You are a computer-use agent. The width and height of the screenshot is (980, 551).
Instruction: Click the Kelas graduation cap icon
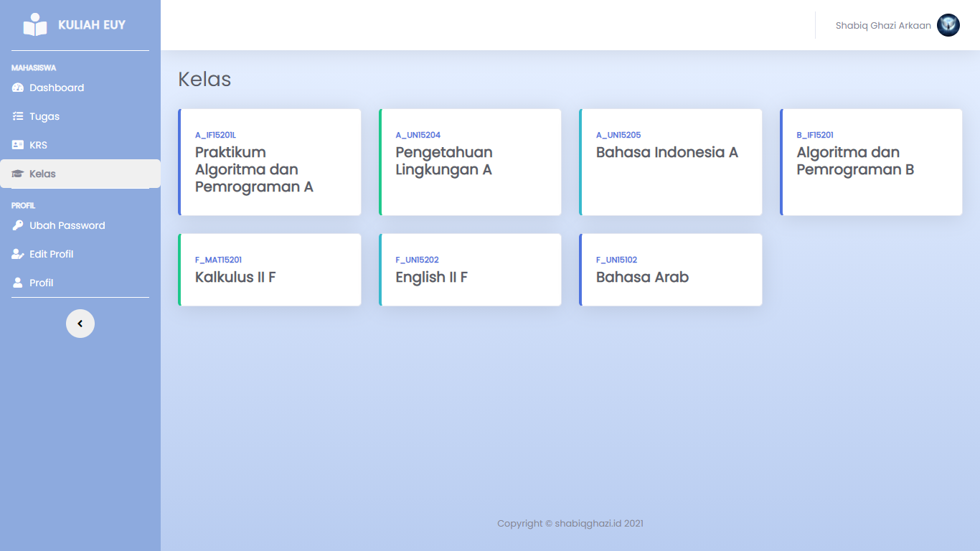[19, 174]
